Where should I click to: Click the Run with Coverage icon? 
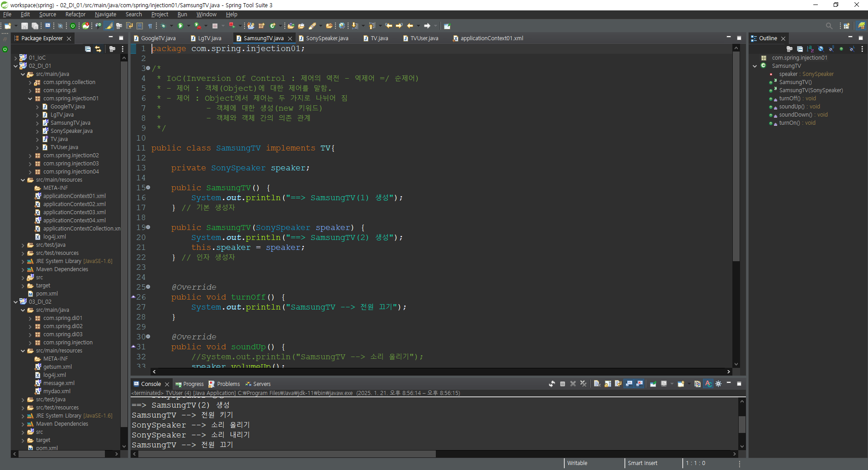point(198,26)
